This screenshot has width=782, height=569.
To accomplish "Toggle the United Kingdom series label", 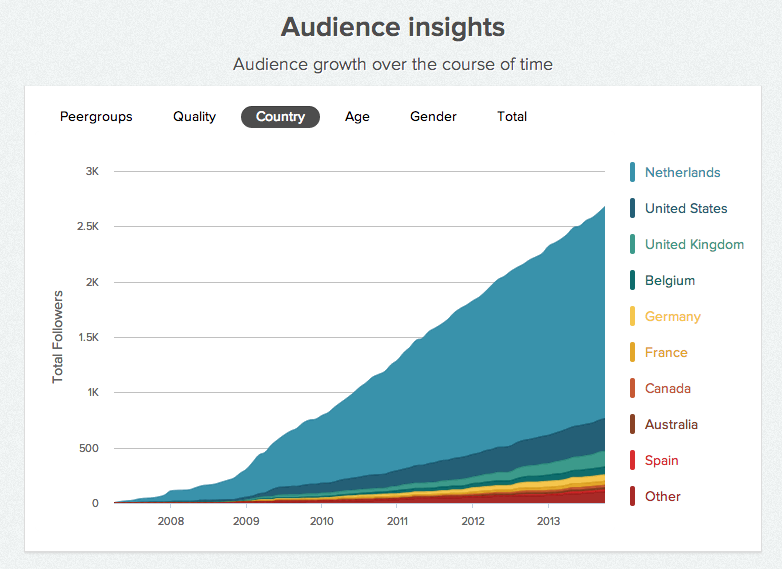I will [694, 244].
